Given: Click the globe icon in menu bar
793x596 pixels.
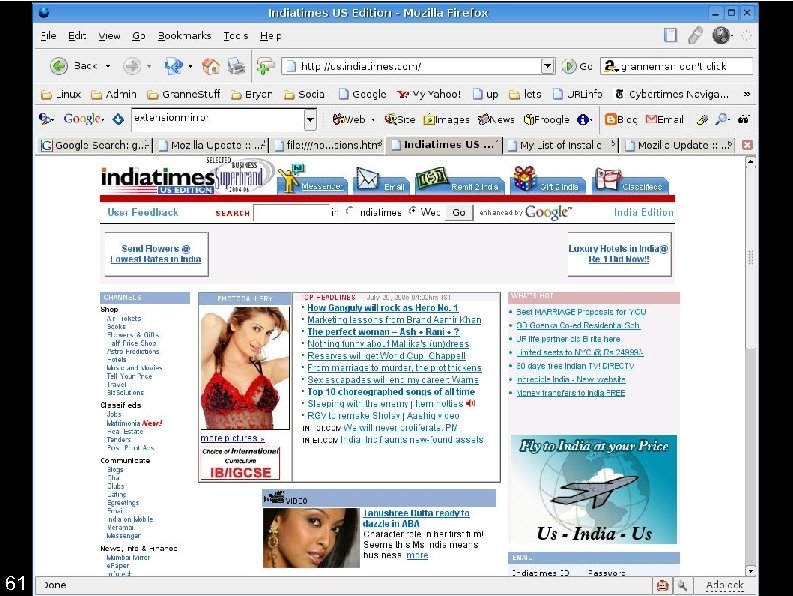Looking at the screenshot, I should pyautogui.click(x=721, y=35).
